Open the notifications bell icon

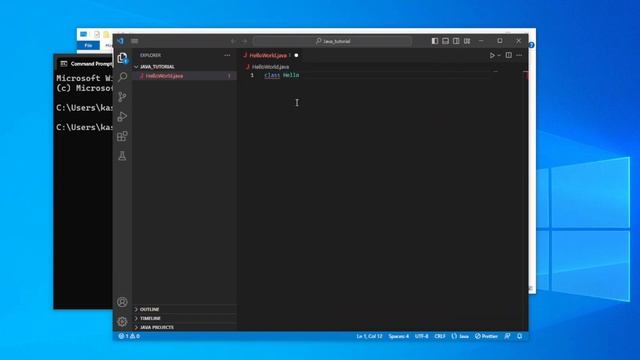519,336
